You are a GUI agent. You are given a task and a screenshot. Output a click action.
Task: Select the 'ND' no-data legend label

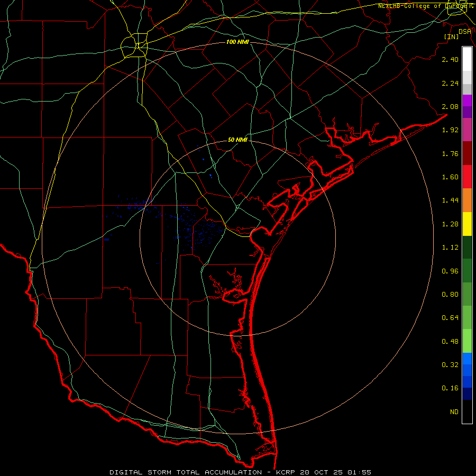tap(454, 412)
